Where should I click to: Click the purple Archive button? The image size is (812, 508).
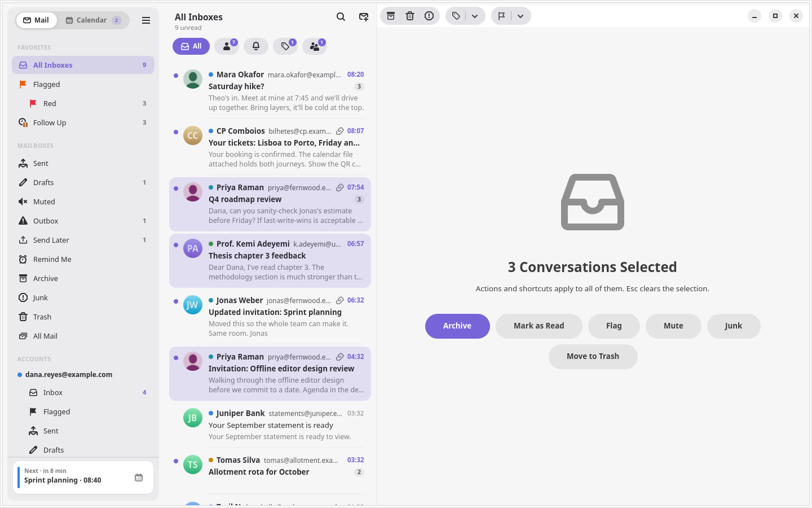coord(457,326)
